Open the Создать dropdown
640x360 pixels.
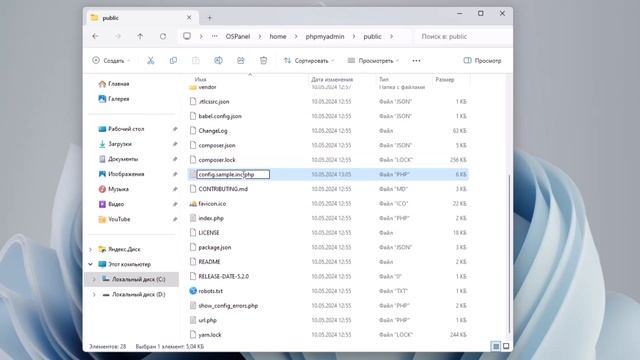[111, 60]
